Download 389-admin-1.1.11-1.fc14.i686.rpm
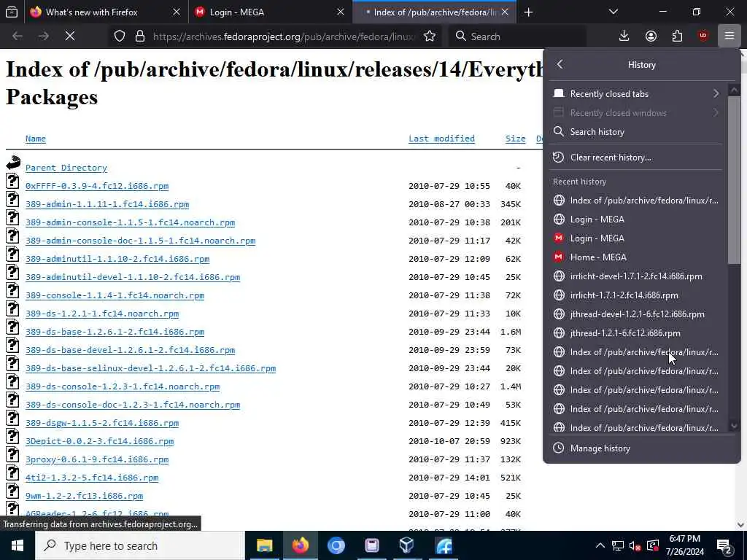The image size is (747, 560). coord(107,204)
